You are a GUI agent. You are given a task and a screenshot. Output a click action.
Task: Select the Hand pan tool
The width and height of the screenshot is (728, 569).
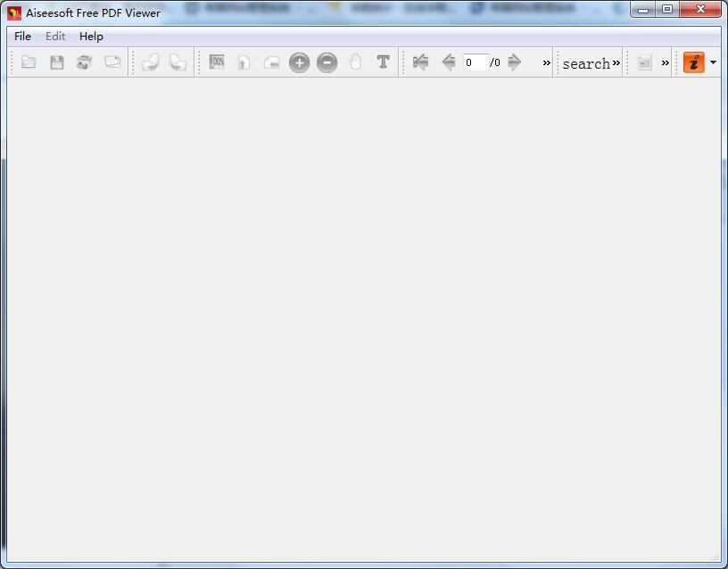click(x=355, y=62)
